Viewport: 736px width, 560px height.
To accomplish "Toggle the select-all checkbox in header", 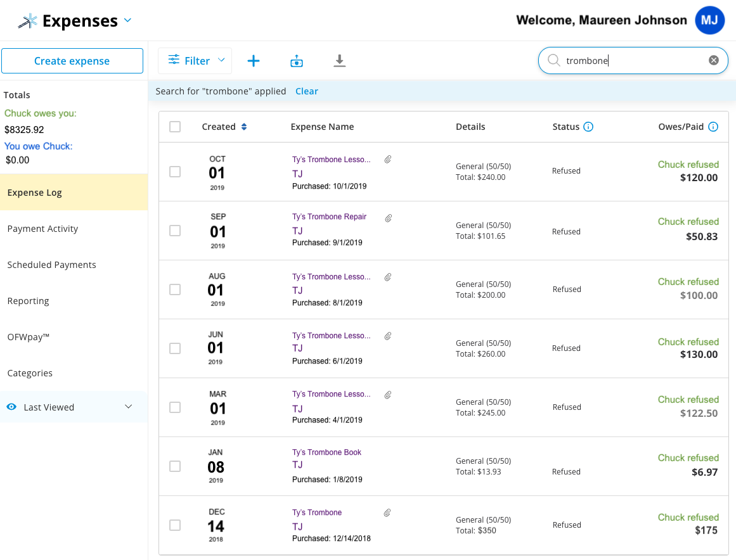I will tap(175, 127).
